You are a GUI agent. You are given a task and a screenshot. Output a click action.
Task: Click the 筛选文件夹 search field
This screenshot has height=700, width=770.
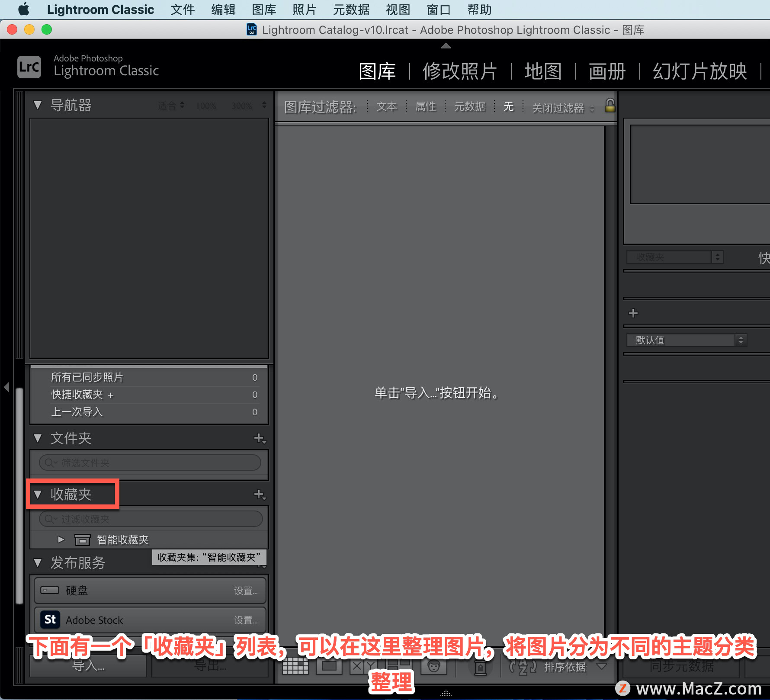click(x=150, y=463)
